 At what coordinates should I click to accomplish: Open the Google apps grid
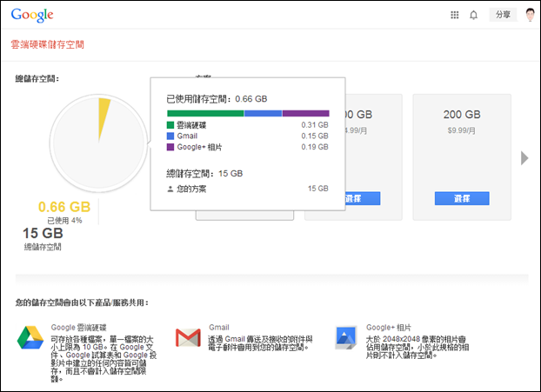tap(454, 15)
